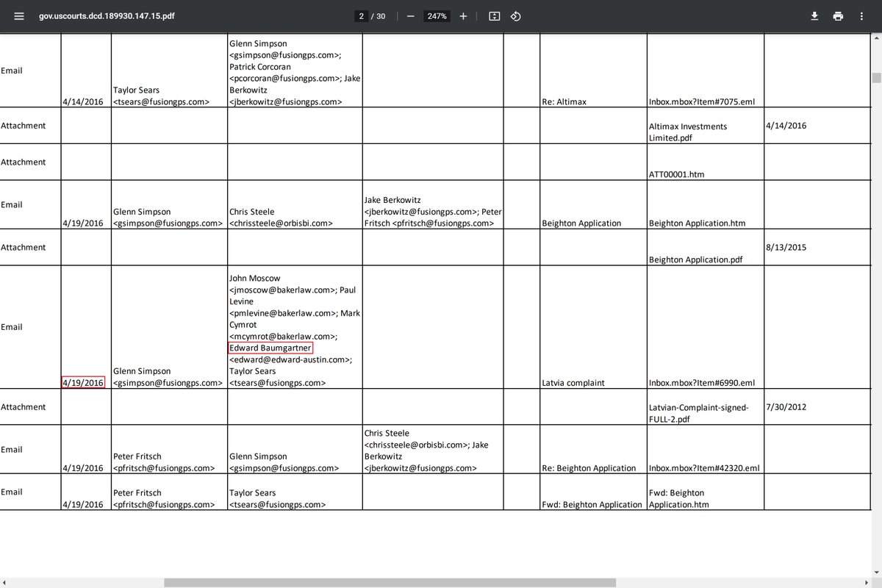The height and width of the screenshot is (588, 882).
Task: Select 'Inbox.mbox?Item#42320.eml' file name
Action: 704,468
